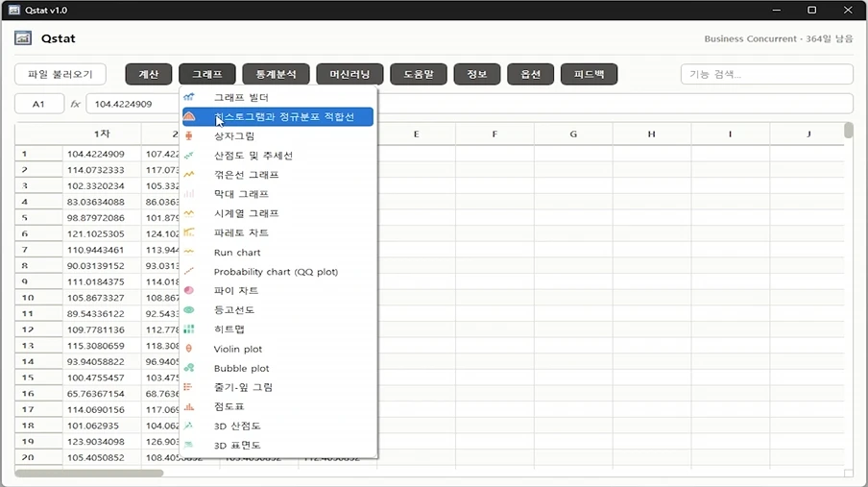The width and height of the screenshot is (868, 487).
Task: Click the 히트맵 heatmap grid icon
Action: pyautogui.click(x=189, y=329)
